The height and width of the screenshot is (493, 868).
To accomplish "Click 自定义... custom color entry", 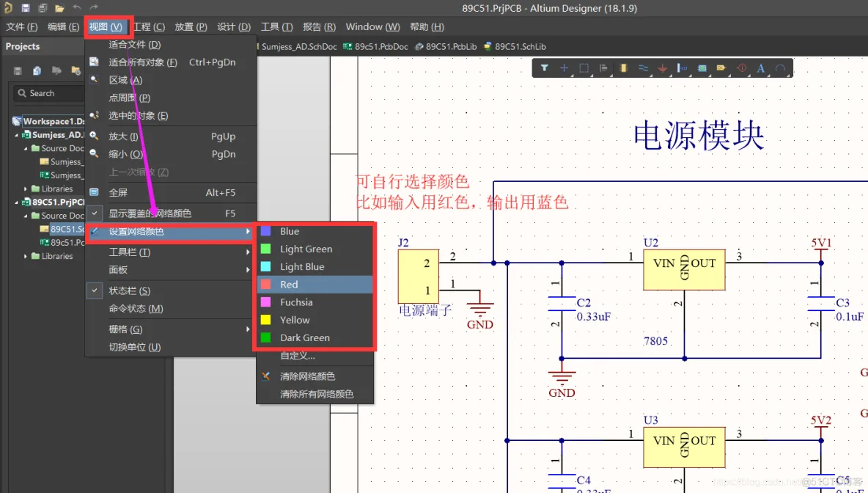I will [315, 356].
